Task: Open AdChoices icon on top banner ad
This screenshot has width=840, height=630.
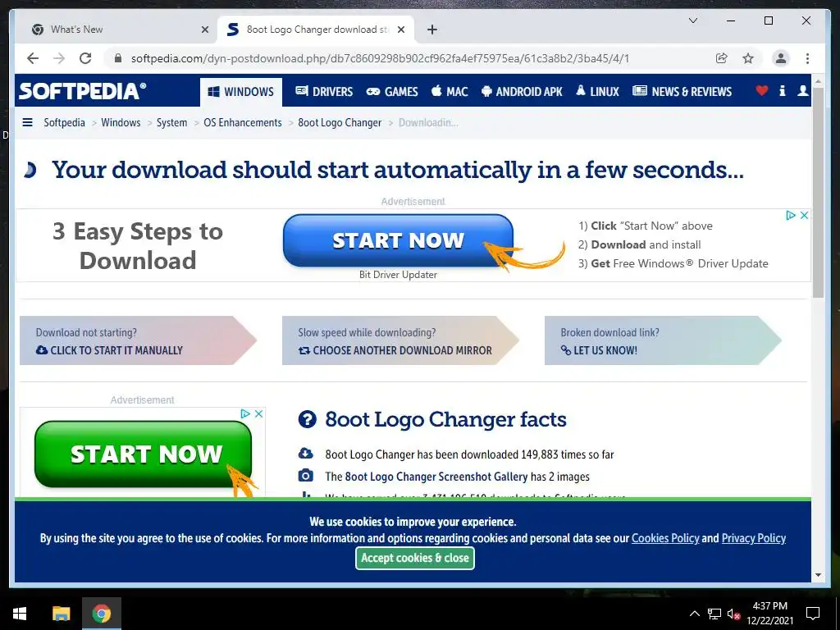Action: (790, 216)
